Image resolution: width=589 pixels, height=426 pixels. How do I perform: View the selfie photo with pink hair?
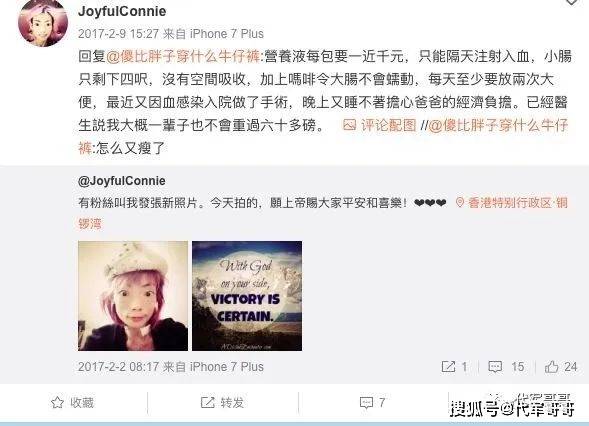tap(133, 296)
